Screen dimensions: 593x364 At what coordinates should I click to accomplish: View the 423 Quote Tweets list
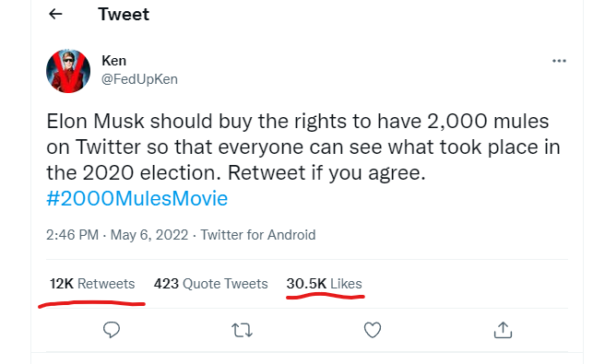210,284
